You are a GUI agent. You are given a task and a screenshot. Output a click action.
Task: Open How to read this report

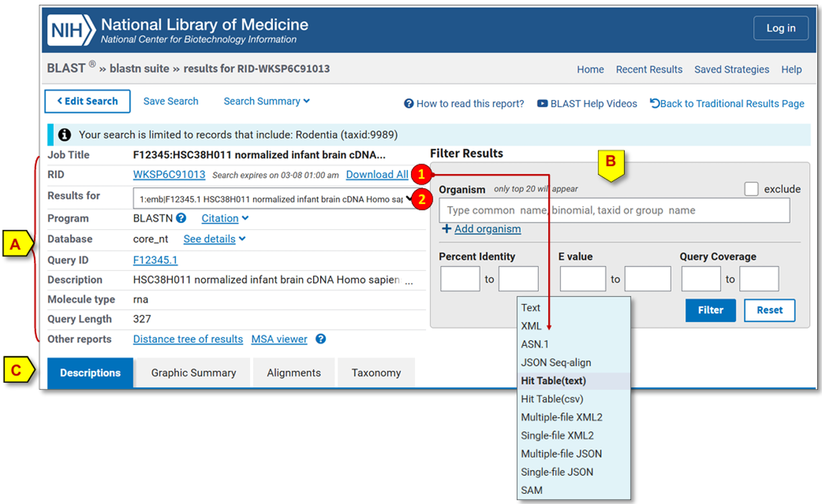pos(464,103)
